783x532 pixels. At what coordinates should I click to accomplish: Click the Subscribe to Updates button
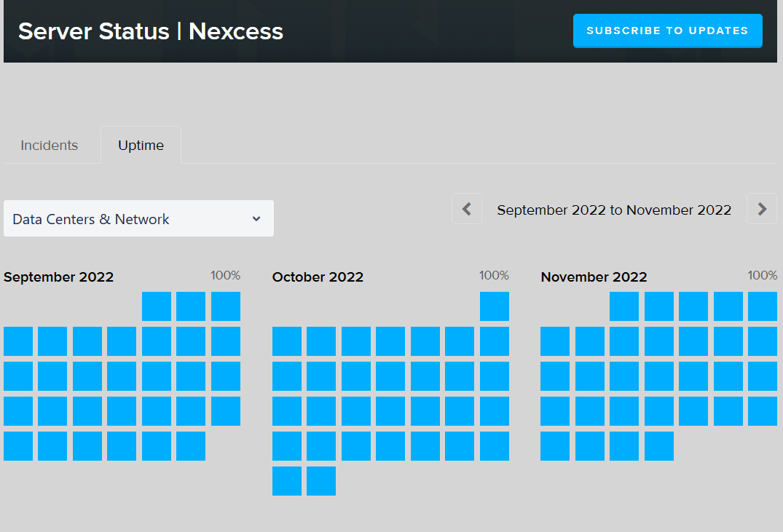667,31
